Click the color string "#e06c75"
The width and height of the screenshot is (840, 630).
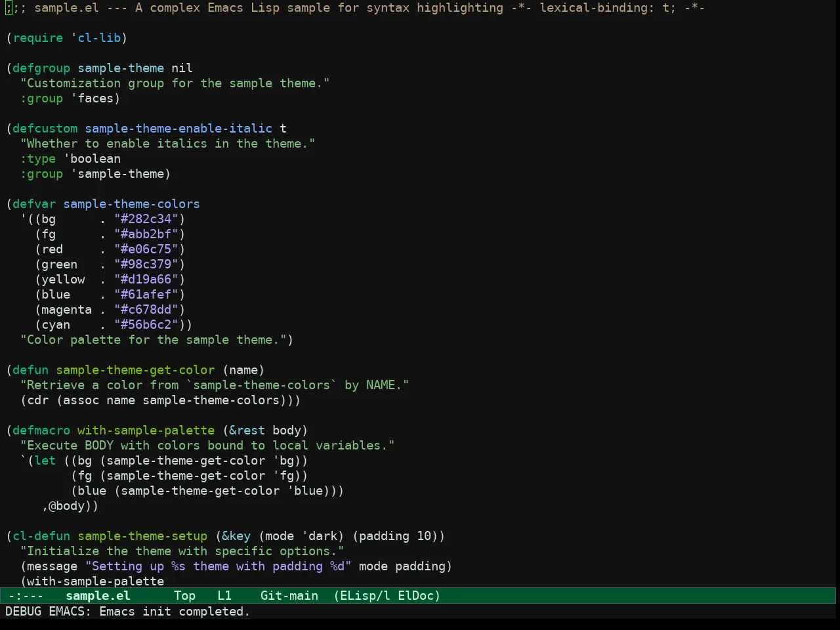click(x=146, y=249)
